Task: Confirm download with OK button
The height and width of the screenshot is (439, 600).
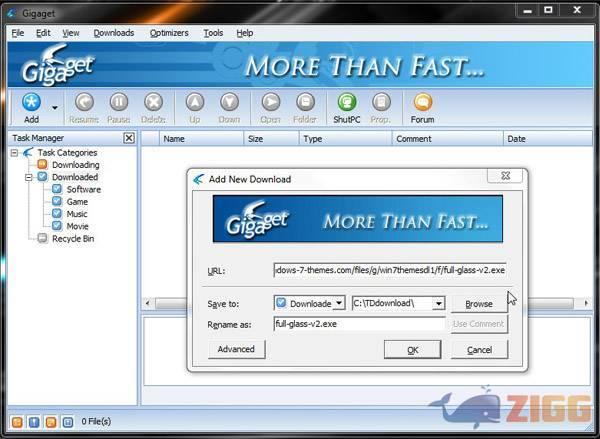Action: pos(412,350)
